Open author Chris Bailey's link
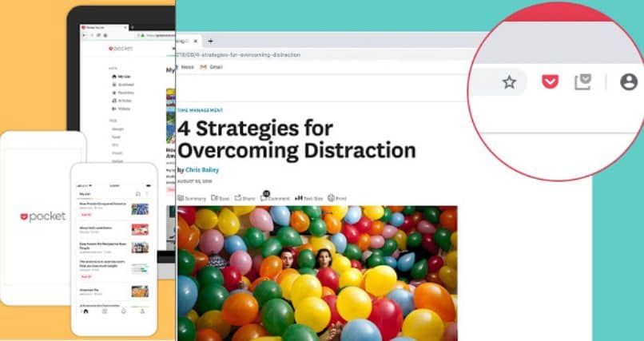 pos(202,170)
